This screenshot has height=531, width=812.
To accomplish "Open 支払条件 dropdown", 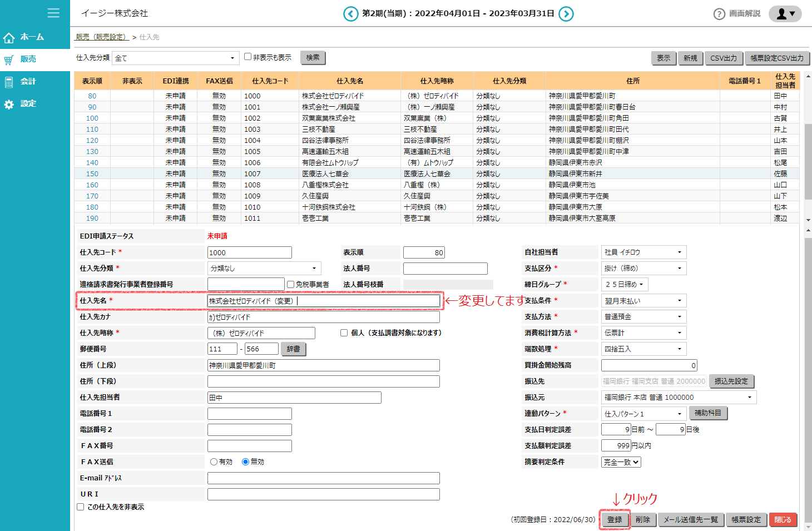I will [643, 300].
